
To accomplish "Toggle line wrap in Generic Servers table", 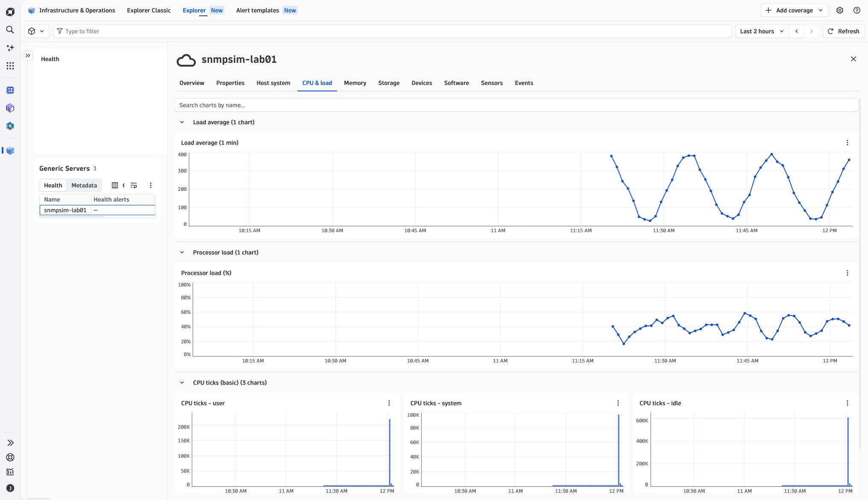I will [x=134, y=185].
